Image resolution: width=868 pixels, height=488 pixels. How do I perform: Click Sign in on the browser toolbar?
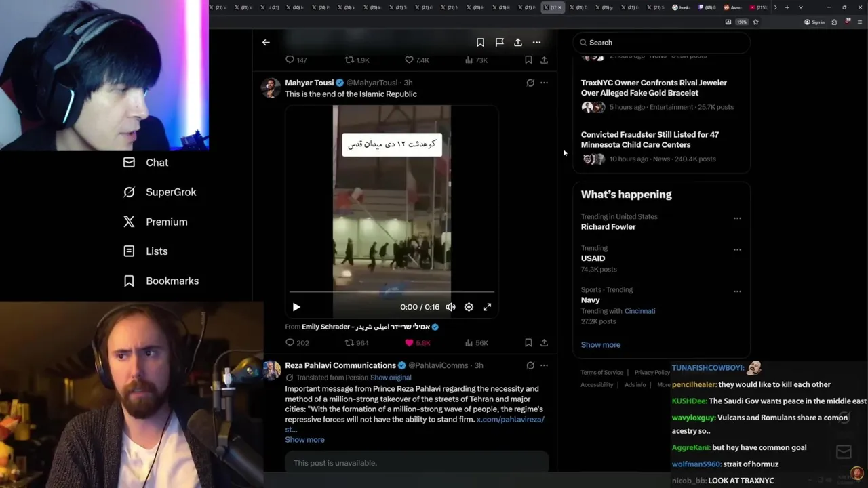[814, 22]
